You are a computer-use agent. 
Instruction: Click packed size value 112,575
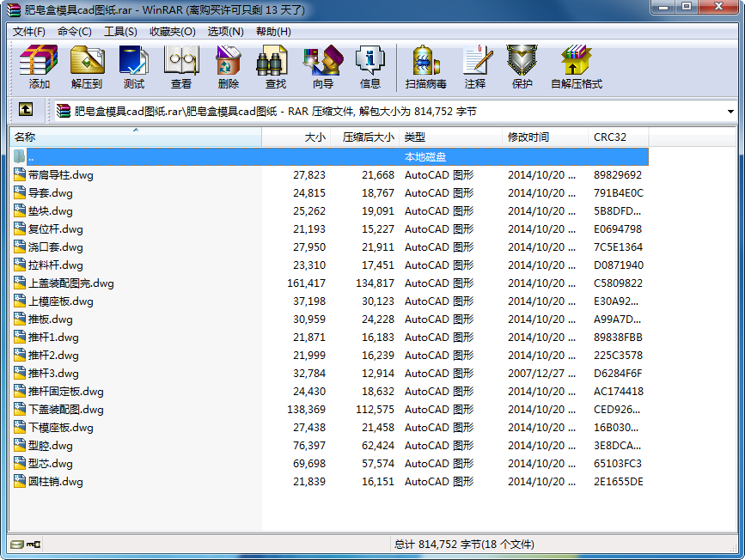pos(376,410)
